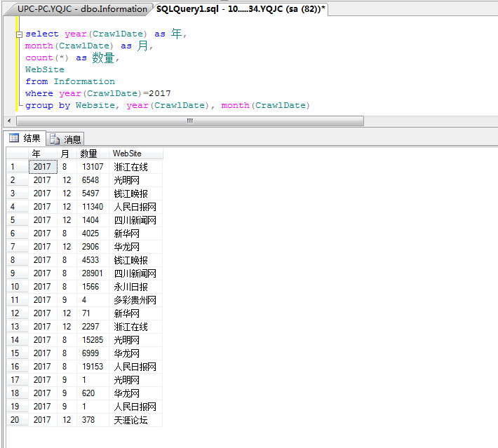
Task: Select row header 10 in results
Action: click(x=18, y=287)
